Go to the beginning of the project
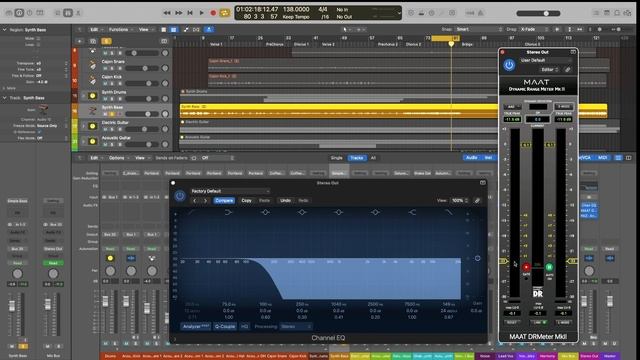The width and height of the screenshot is (640, 360). point(190,13)
